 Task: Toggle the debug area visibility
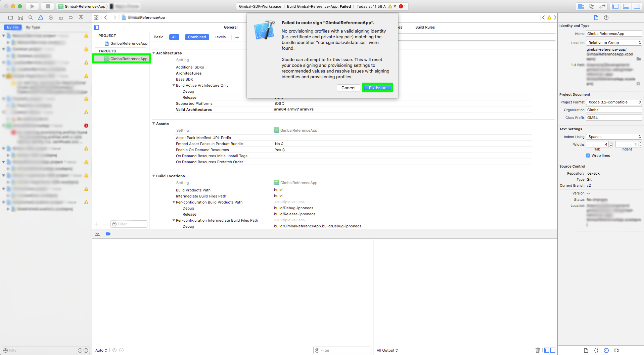(626, 6)
